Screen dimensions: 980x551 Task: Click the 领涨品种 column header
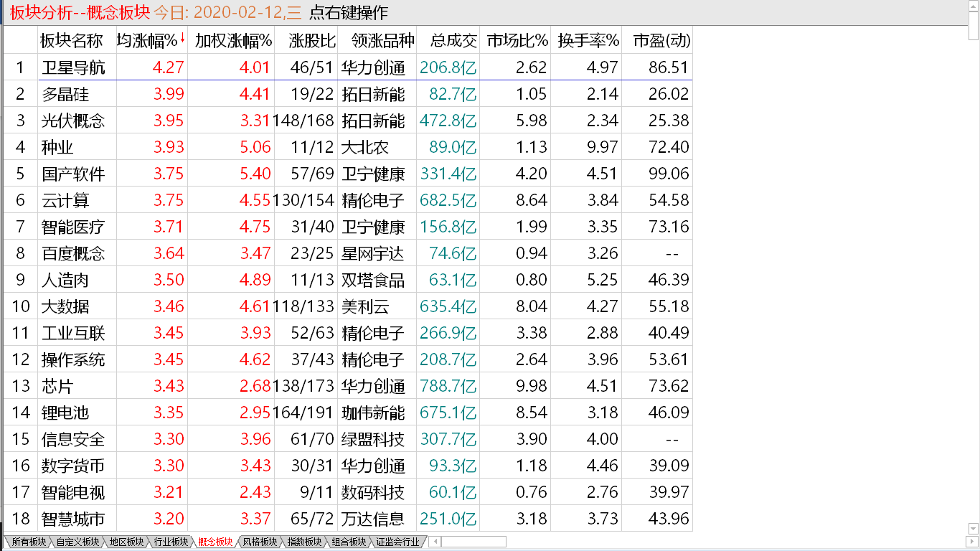pyautogui.click(x=376, y=41)
